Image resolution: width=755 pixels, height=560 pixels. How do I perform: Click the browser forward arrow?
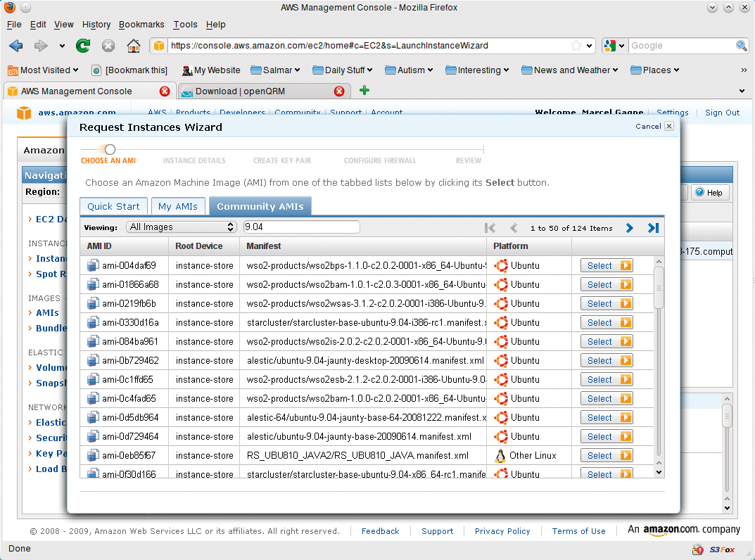click(41, 46)
